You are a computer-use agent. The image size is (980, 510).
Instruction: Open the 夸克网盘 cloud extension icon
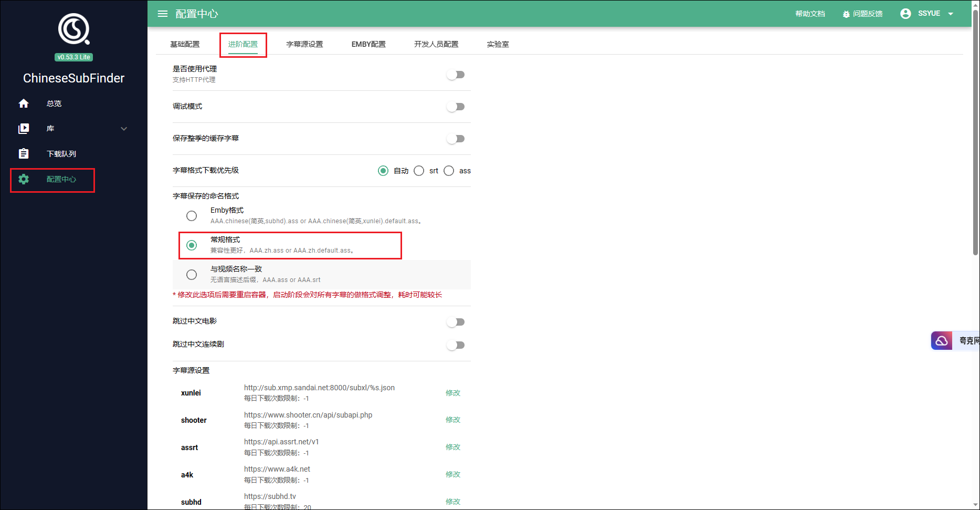click(x=942, y=341)
